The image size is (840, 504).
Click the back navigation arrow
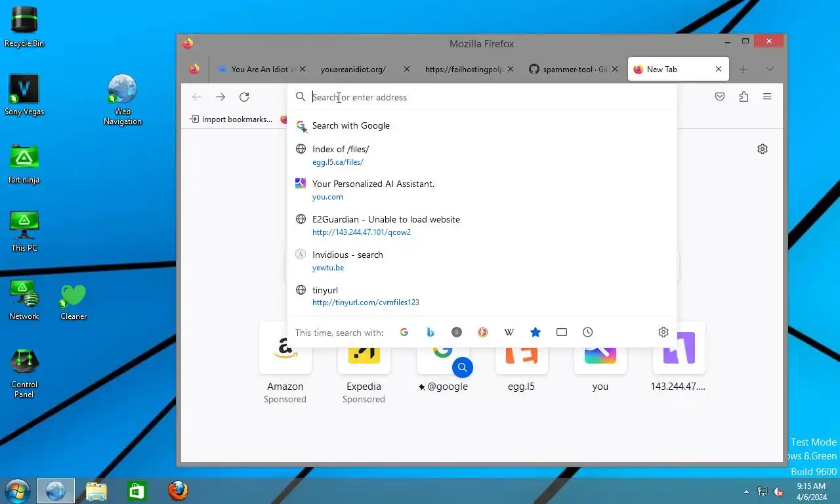pos(197,97)
